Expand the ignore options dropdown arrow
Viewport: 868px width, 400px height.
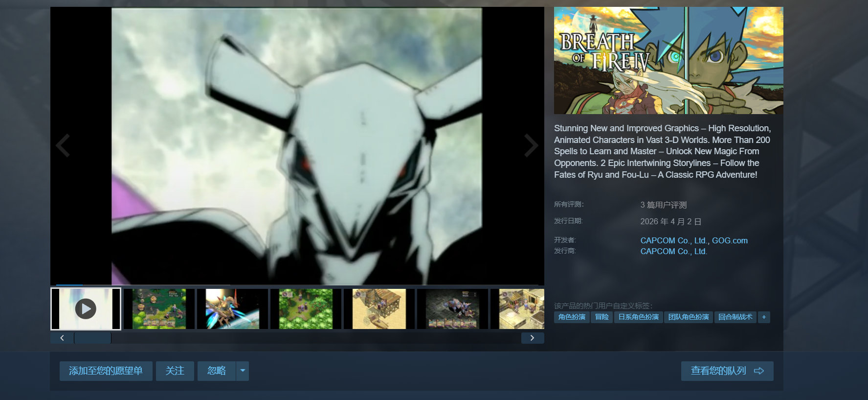243,371
